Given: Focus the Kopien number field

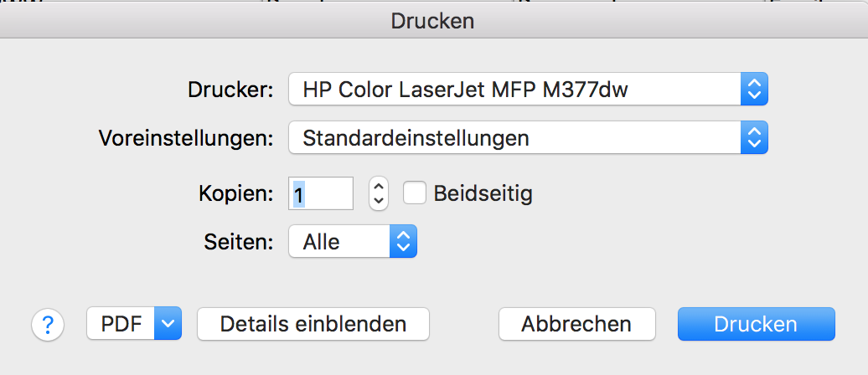Looking at the screenshot, I should tap(320, 194).
